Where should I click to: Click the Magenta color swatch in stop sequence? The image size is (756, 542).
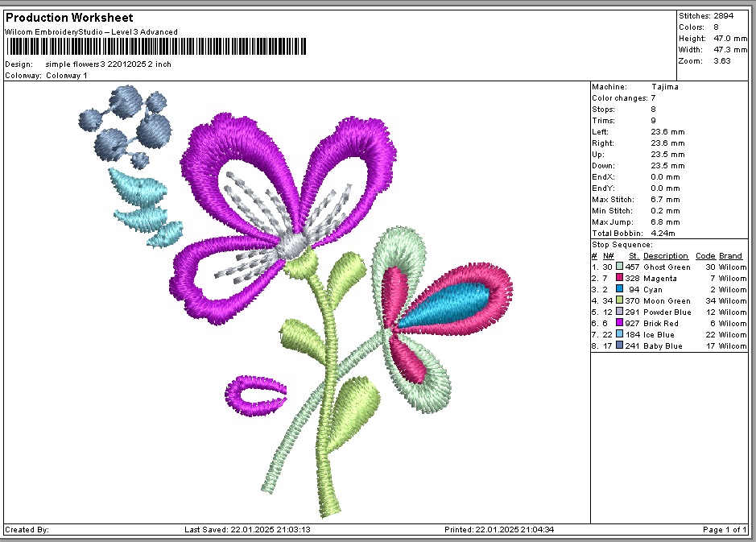coord(620,278)
